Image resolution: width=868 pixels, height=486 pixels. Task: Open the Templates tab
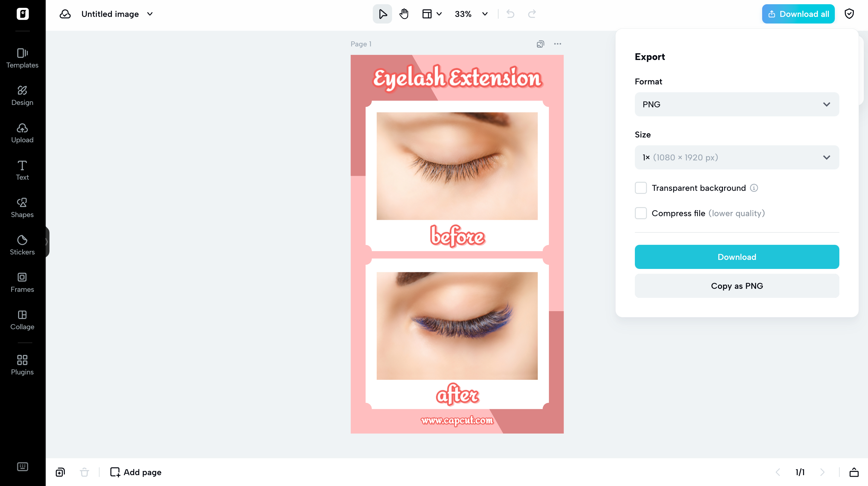tap(22, 58)
